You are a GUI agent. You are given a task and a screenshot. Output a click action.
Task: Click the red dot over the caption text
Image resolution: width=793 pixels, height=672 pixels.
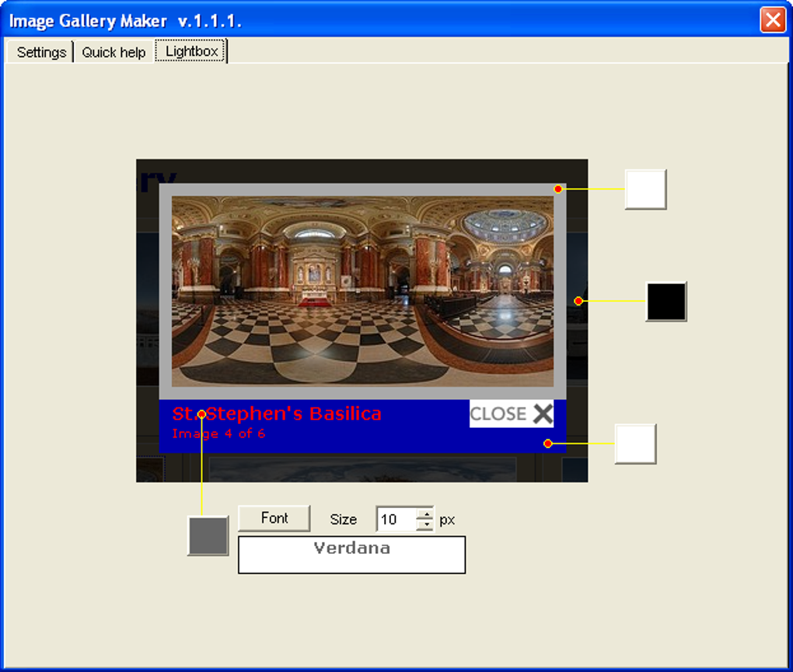[202, 414]
